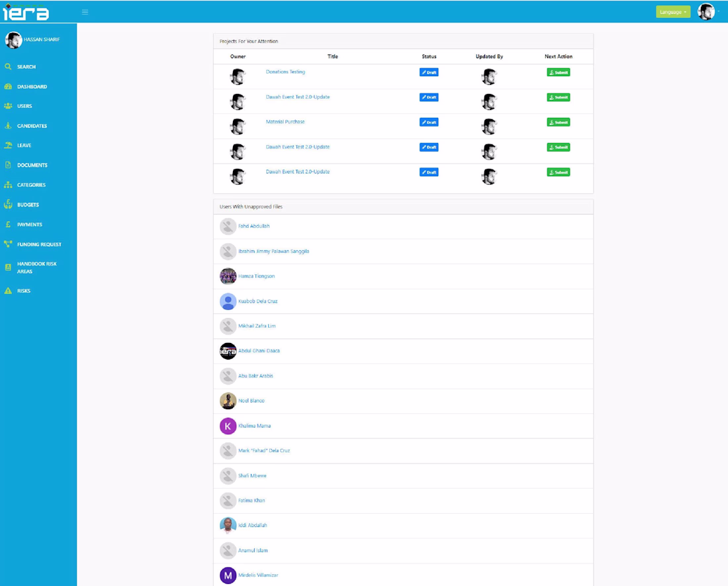Open the profile avatar menu at top right
The image size is (728, 586).
(706, 12)
